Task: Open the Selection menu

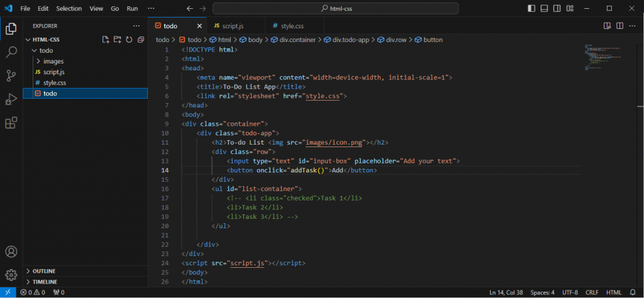Action: point(69,9)
